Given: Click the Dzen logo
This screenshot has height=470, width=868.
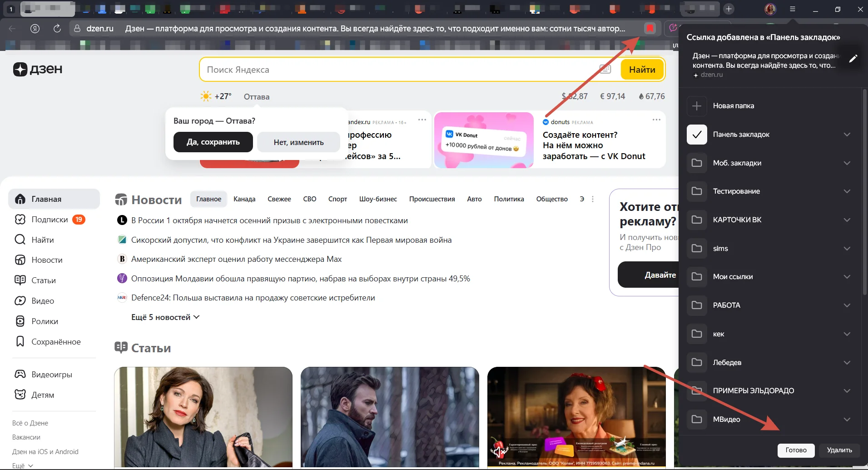Looking at the screenshot, I should pos(38,69).
